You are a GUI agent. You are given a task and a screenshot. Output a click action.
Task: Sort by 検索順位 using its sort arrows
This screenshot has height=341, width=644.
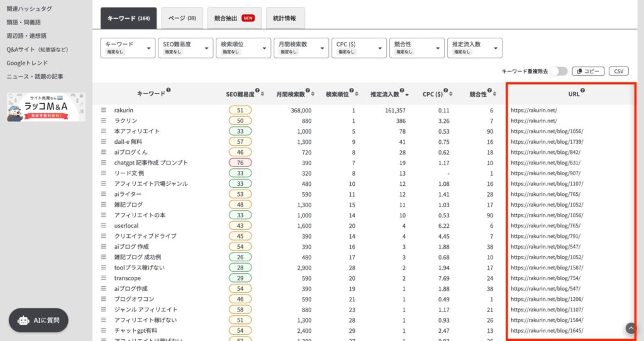(357, 94)
